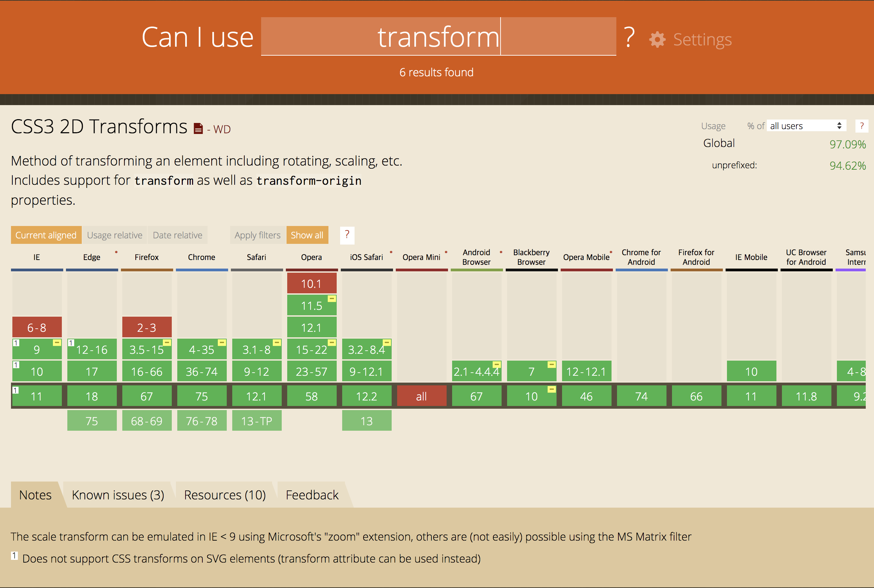Open the WD spec document icon
Viewport: 874px width, 588px height.
tap(198, 128)
